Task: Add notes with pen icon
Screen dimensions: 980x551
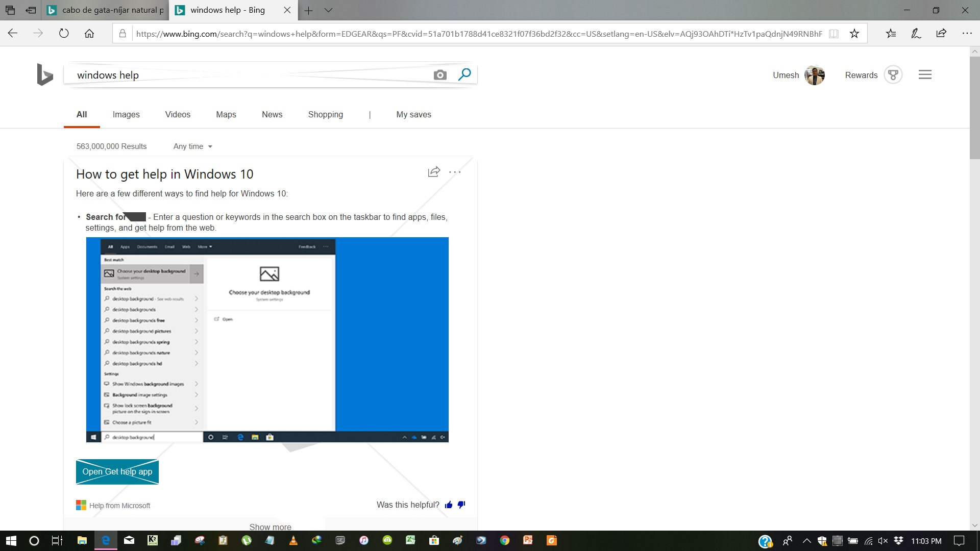Action: coord(916,34)
